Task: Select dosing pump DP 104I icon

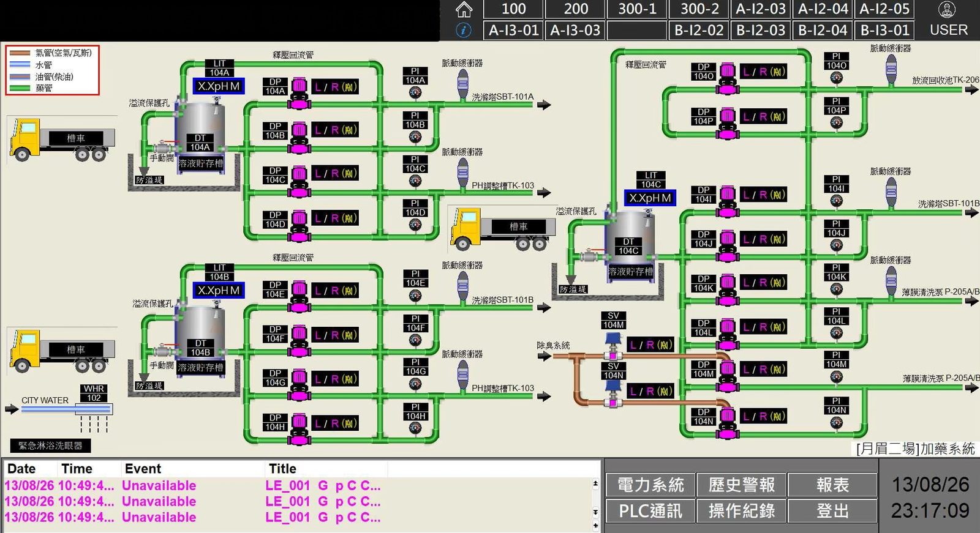Action: click(728, 201)
